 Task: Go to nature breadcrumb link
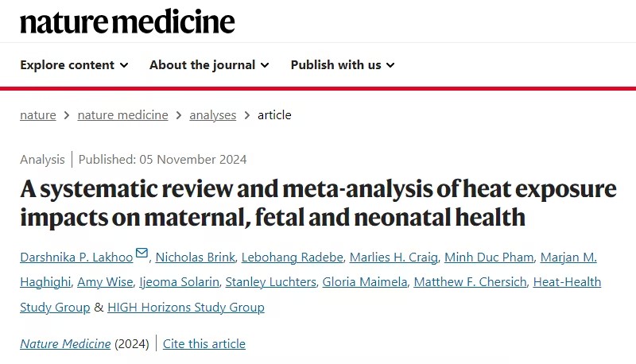coord(37,115)
